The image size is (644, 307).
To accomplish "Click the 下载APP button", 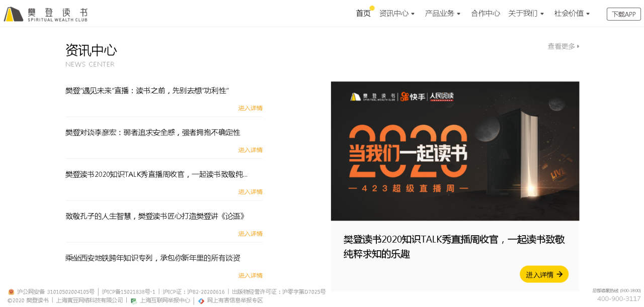I will tap(624, 14).
